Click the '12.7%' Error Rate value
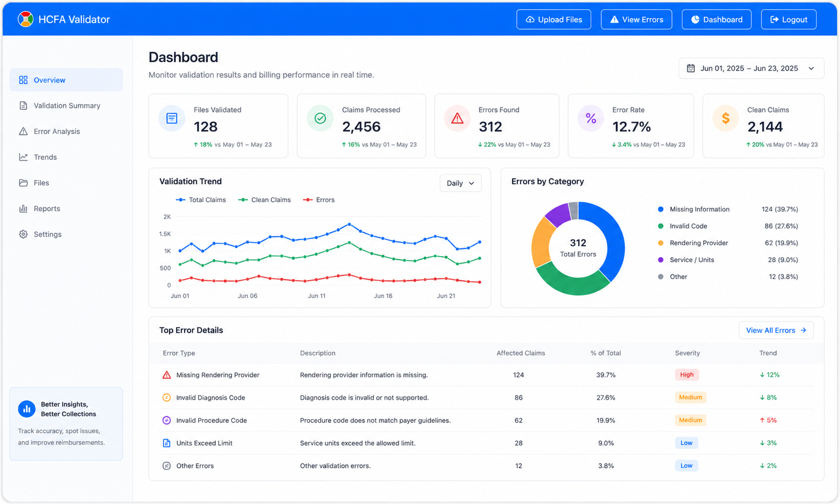The image size is (840, 504). click(631, 127)
